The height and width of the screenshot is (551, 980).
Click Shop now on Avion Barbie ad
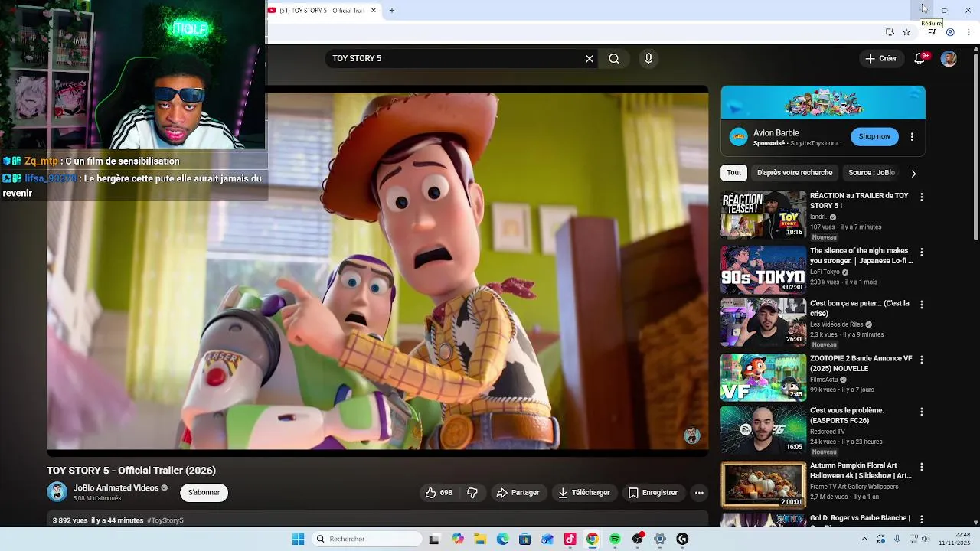[874, 136]
